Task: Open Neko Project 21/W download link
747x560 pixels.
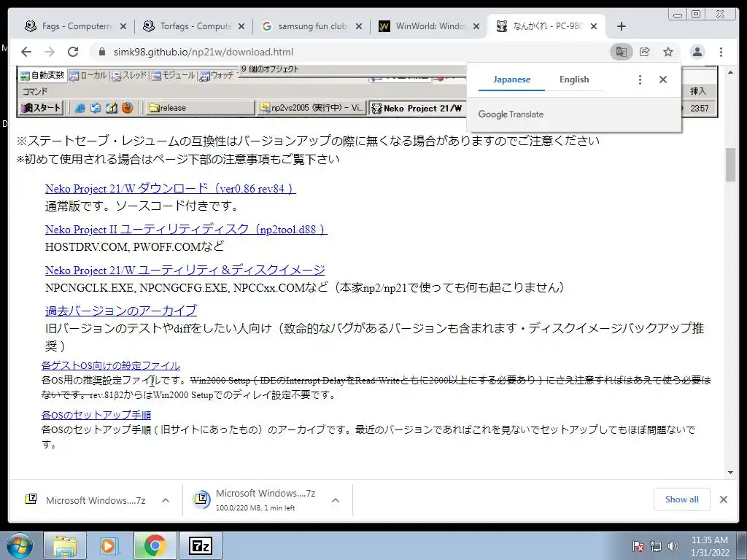Action: [171, 189]
